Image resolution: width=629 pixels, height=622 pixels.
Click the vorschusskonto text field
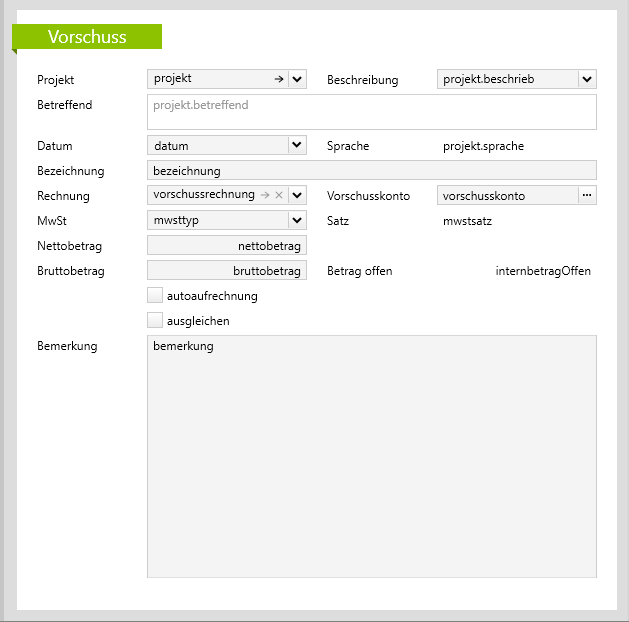pyautogui.click(x=506, y=195)
